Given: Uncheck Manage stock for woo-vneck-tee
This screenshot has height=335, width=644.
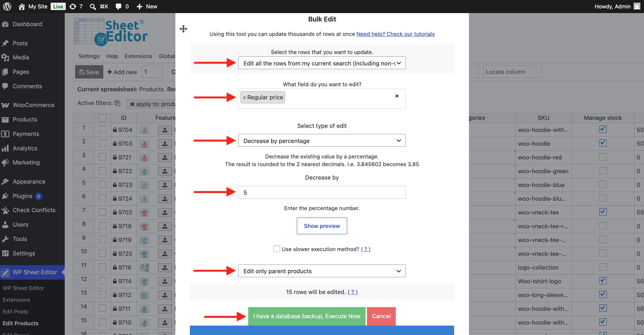Looking at the screenshot, I should click(603, 212).
